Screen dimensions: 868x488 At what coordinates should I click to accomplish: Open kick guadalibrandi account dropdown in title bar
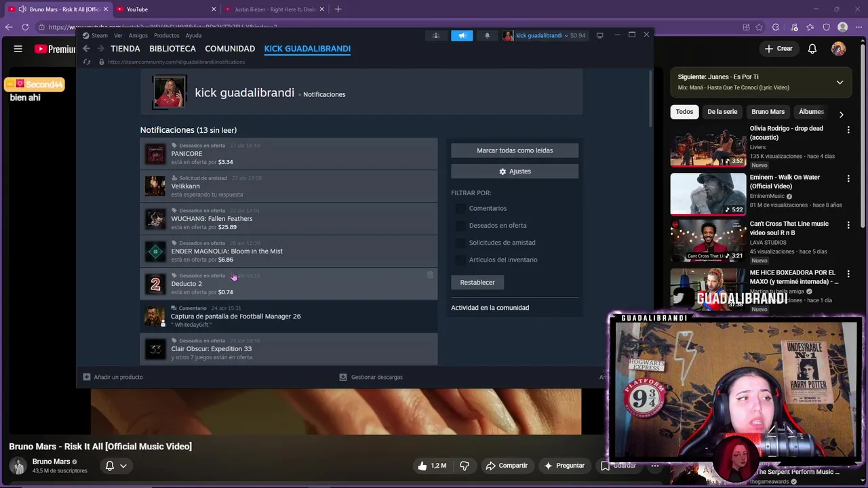544,35
